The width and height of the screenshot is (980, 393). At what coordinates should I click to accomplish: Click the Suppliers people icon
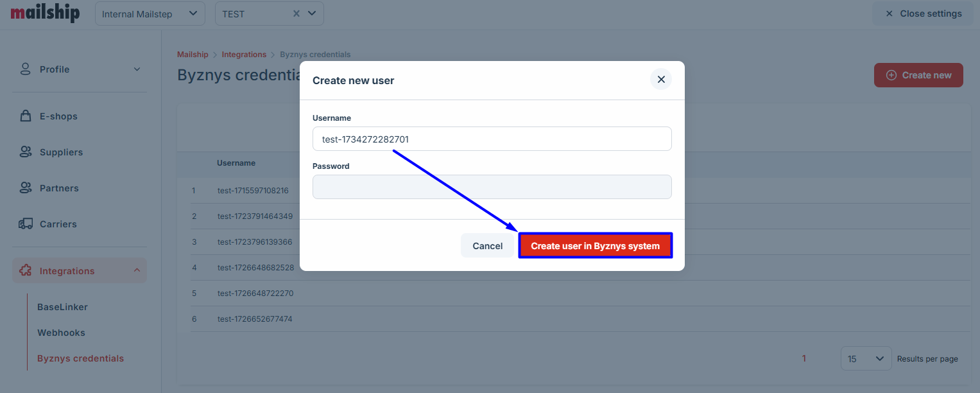tap(26, 152)
